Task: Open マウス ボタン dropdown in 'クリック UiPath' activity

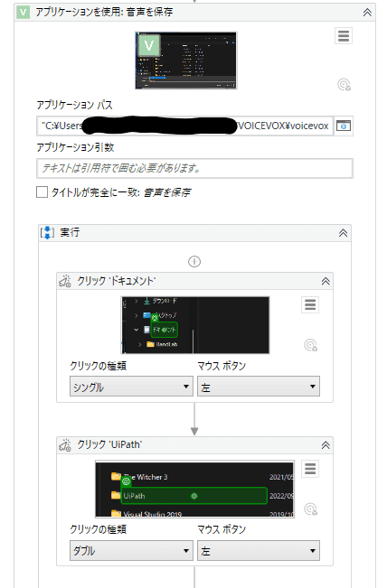Action: [x=259, y=550]
